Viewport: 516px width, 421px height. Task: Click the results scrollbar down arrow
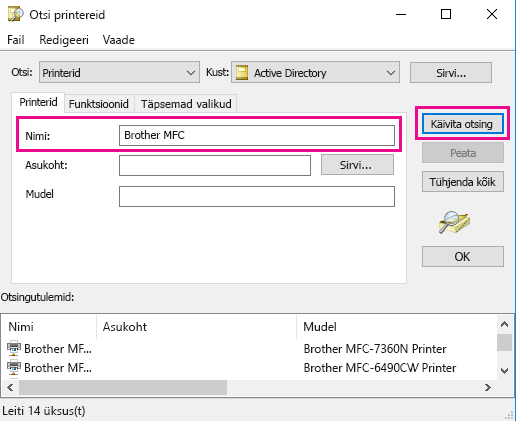click(504, 370)
